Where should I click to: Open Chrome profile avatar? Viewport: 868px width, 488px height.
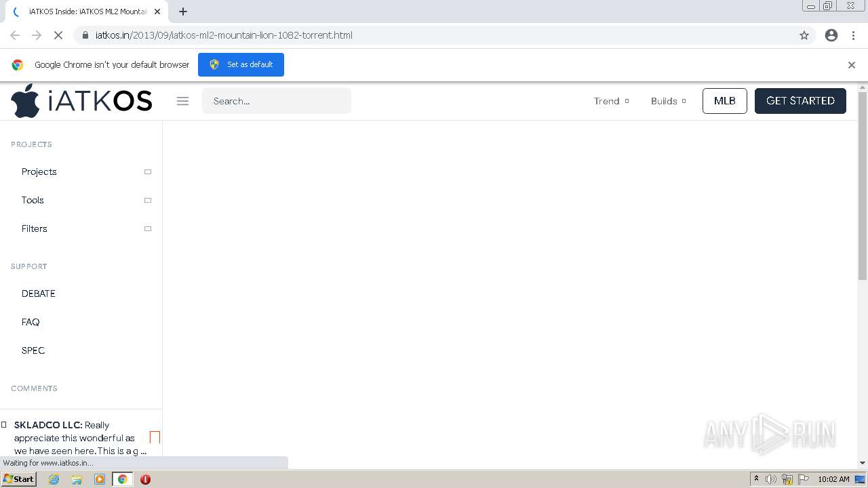831,35
